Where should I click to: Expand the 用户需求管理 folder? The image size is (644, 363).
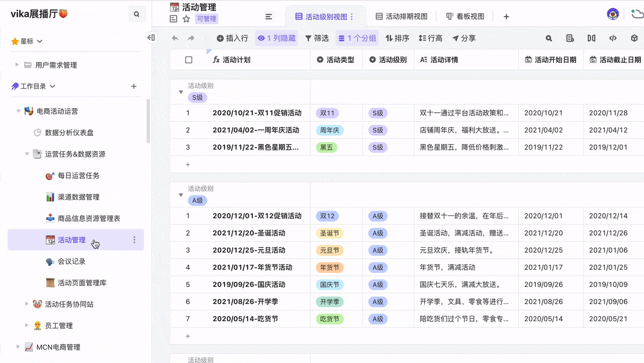17,65
